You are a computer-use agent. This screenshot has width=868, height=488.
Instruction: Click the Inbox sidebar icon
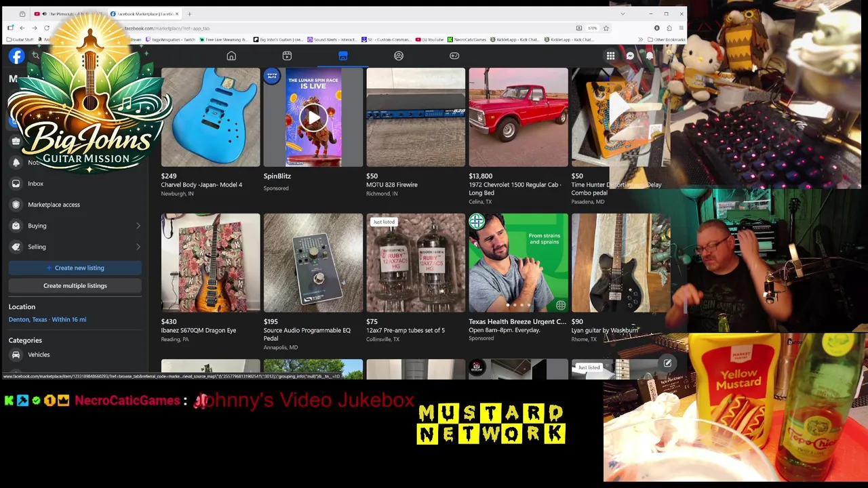[16, 184]
